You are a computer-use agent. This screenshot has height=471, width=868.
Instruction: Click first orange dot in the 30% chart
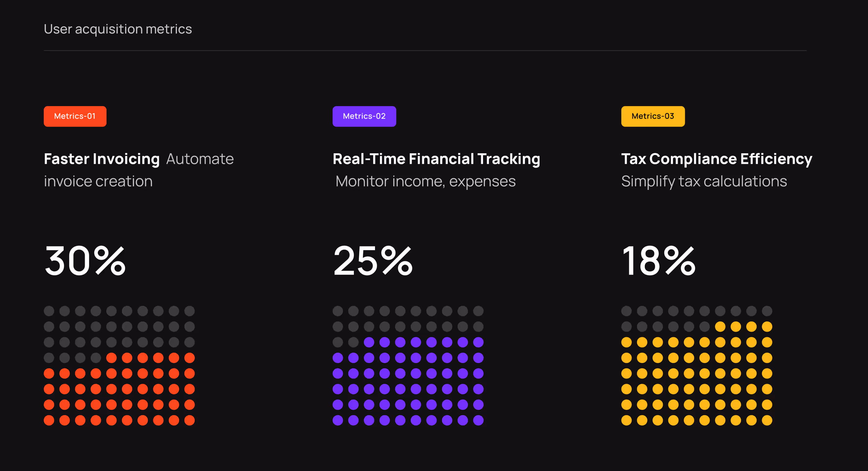tap(111, 358)
